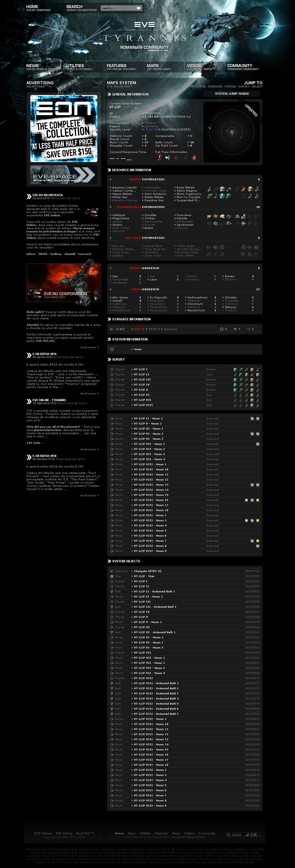Click blue scan icon in survey VT-G2P VII - Moon 1
The image size is (295, 868).
[258, 444]
